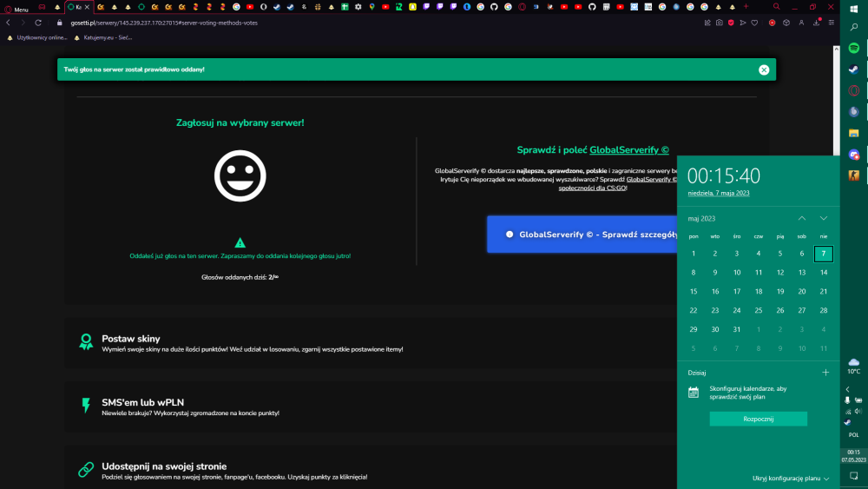Open the Windows Start button
Viewport: 868px width, 489px height.
coord(854,9)
